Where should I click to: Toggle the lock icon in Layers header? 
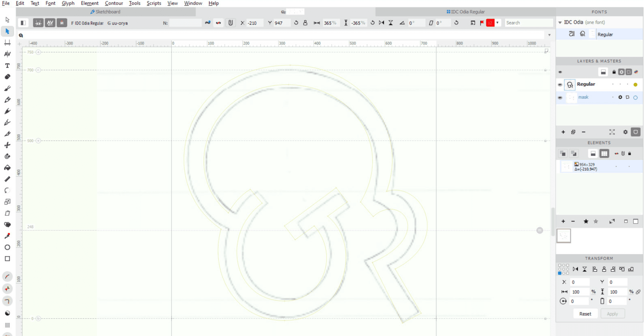click(x=614, y=72)
